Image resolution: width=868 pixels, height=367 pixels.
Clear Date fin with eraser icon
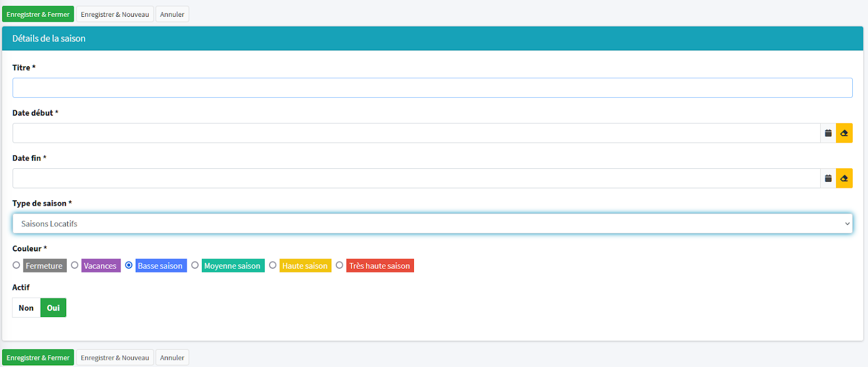pyautogui.click(x=844, y=178)
